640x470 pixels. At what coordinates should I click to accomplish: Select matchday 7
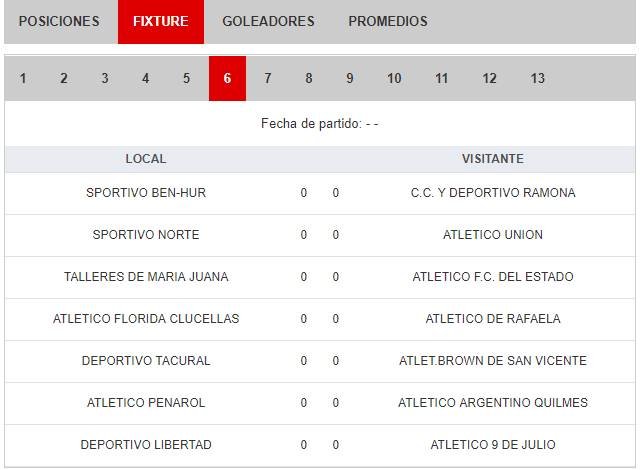pyautogui.click(x=267, y=78)
